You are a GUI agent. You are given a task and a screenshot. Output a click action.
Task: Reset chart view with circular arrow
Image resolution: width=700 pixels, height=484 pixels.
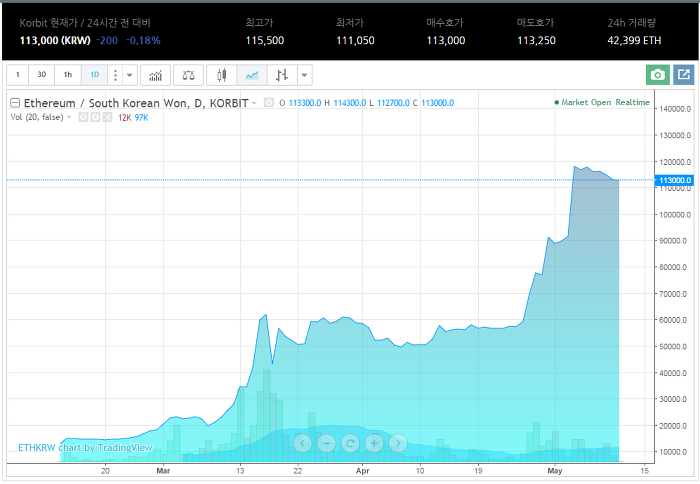click(350, 443)
